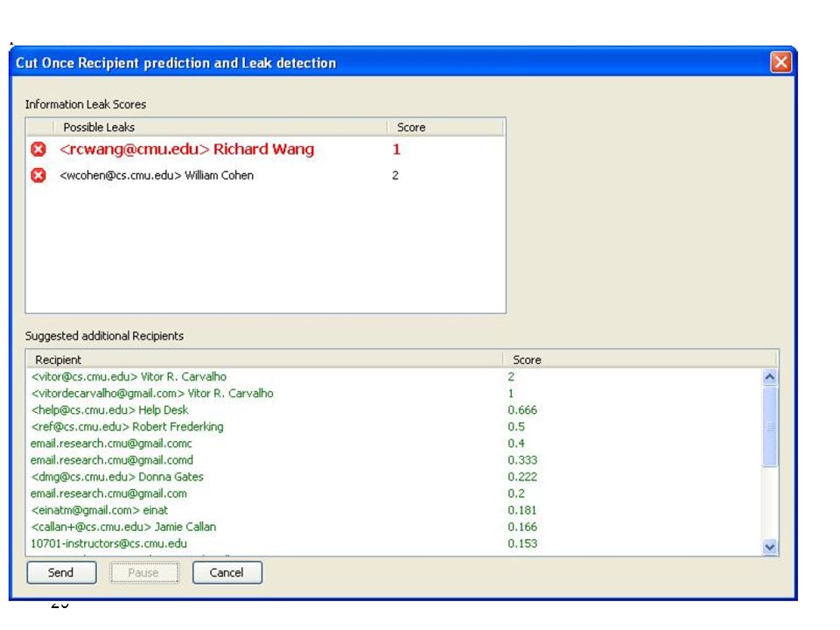Click score 0.153 for 10701-instructors
This screenshot has height=630, width=840.
[522, 542]
